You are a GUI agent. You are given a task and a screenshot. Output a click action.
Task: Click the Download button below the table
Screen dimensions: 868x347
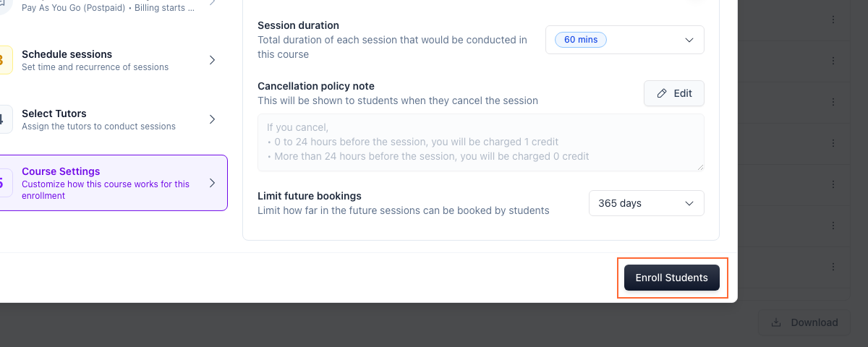[804, 322]
